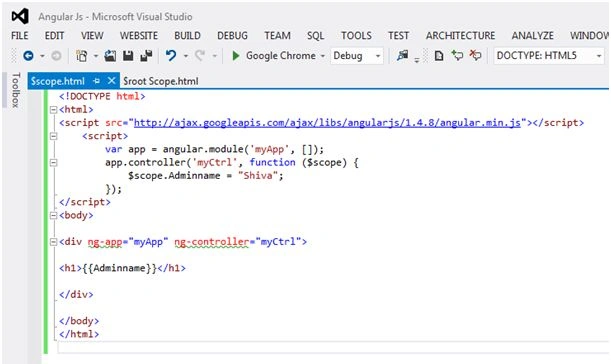Select the $scope.html editor tab
The height and width of the screenshot is (364, 611).
pos(58,81)
